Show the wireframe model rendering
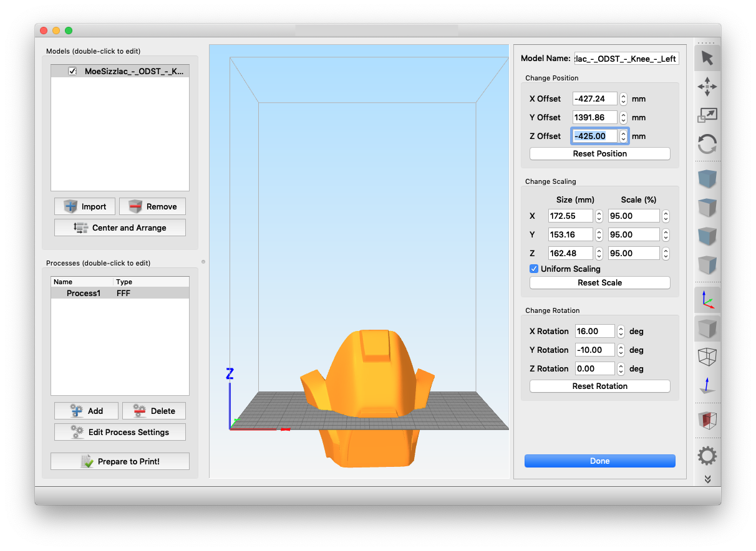 coord(707,357)
